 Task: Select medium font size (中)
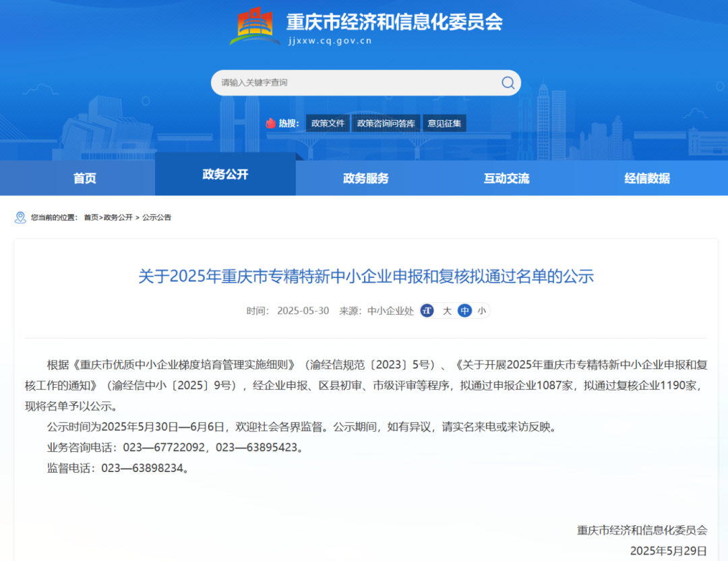point(464,311)
